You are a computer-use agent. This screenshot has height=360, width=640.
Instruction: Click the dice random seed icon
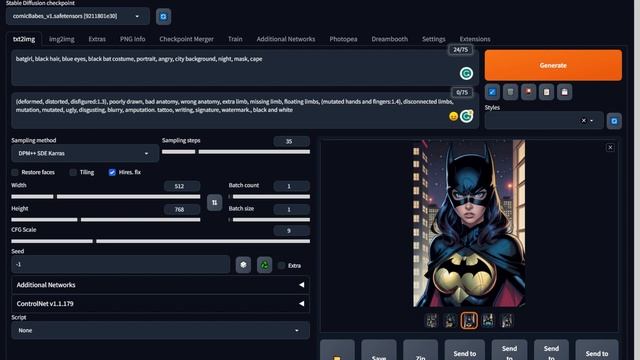tap(243, 265)
